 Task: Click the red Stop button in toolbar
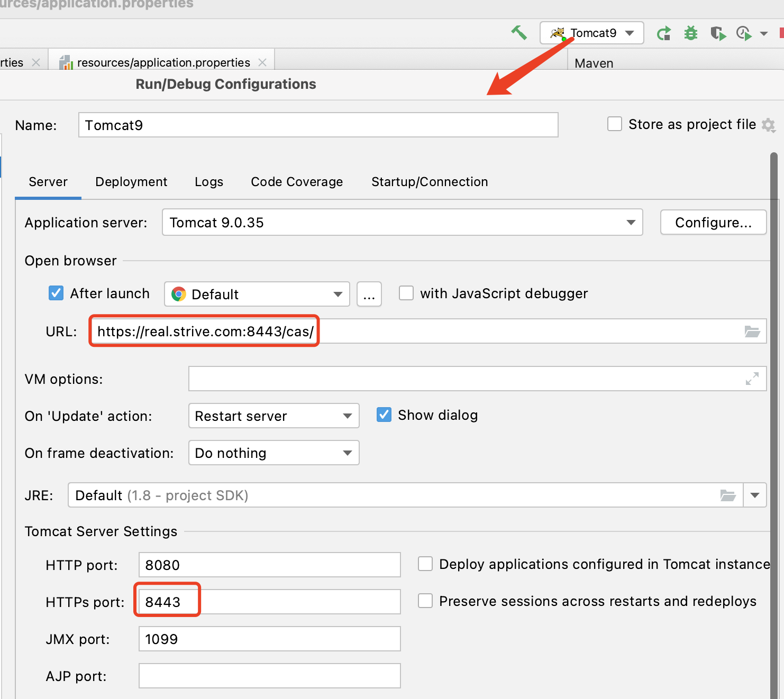pyautogui.click(x=781, y=33)
